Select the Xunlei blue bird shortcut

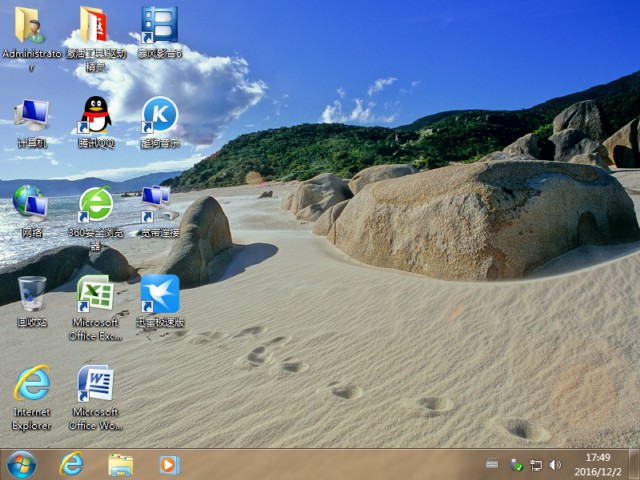[x=159, y=295]
